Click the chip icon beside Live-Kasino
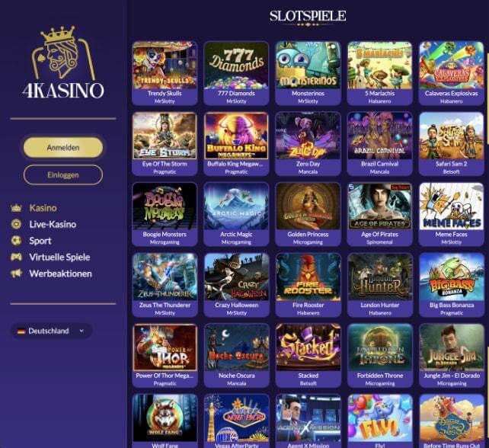Image resolution: width=489 pixels, height=448 pixels. pyautogui.click(x=16, y=224)
